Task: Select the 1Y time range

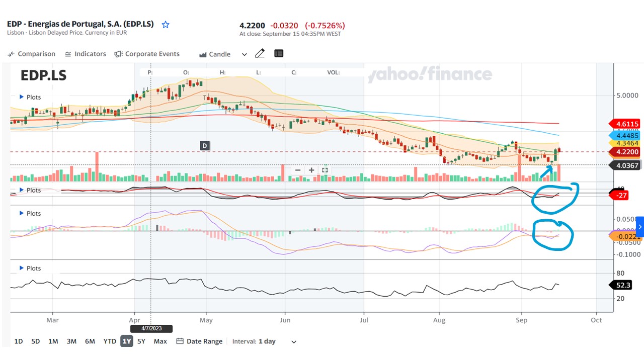Action: point(127,341)
